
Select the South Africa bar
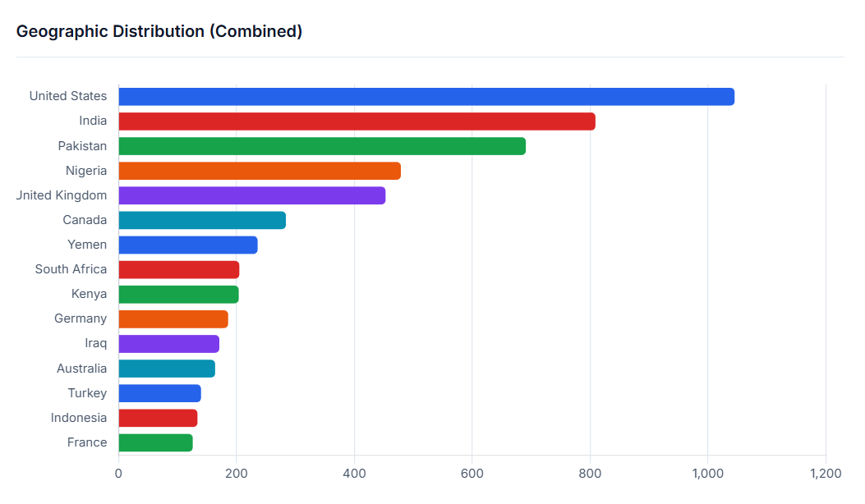179,269
